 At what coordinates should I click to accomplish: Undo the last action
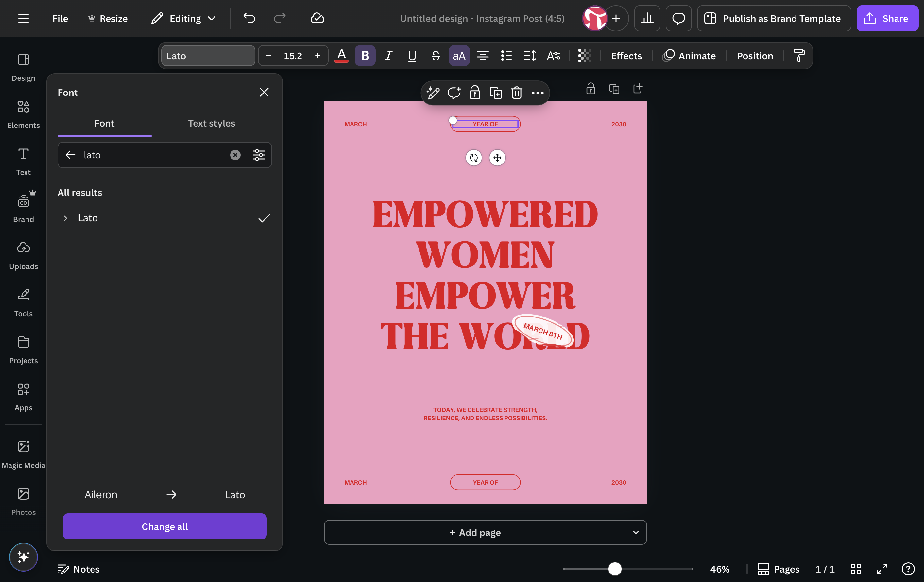click(x=249, y=18)
